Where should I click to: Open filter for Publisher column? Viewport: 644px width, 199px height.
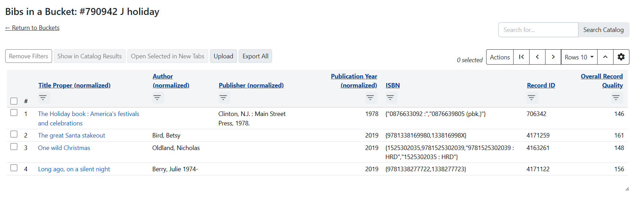[223, 98]
